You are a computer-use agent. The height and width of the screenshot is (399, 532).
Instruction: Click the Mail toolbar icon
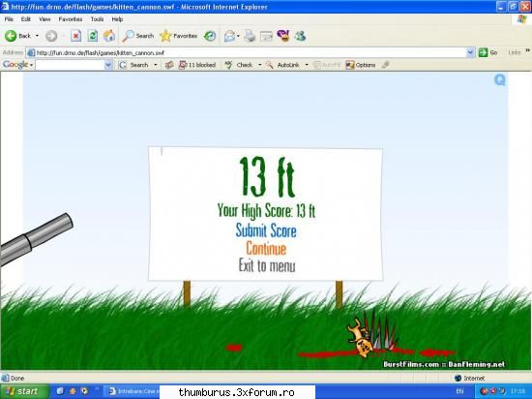click(229, 36)
